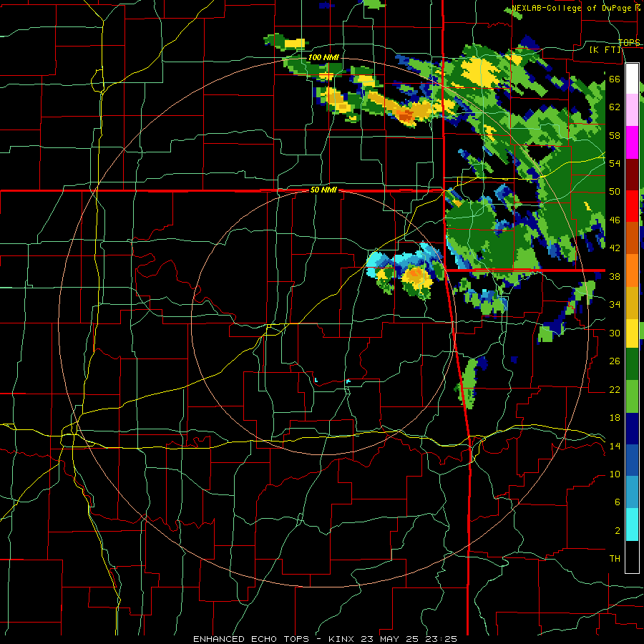Click the navy blue swatch in the color scale
The width and height of the screenshot is (644, 644).
(x=632, y=429)
